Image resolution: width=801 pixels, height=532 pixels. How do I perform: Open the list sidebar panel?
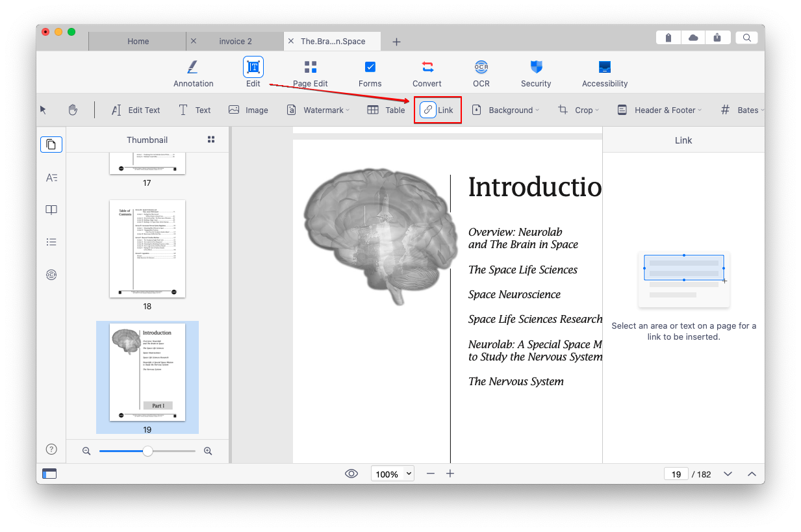click(x=51, y=242)
